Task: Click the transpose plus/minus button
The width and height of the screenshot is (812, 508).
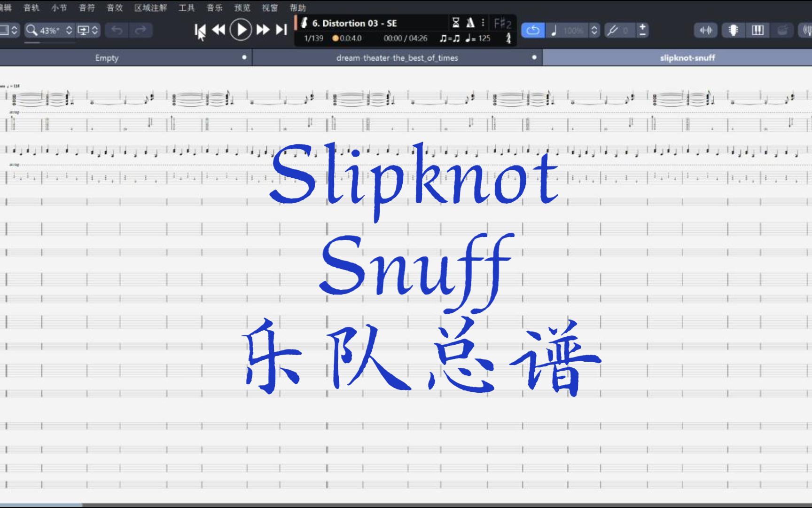Action: [642, 30]
